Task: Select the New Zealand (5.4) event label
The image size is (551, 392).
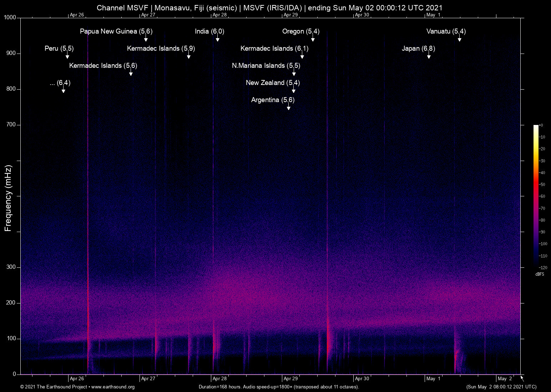Action: [273, 83]
